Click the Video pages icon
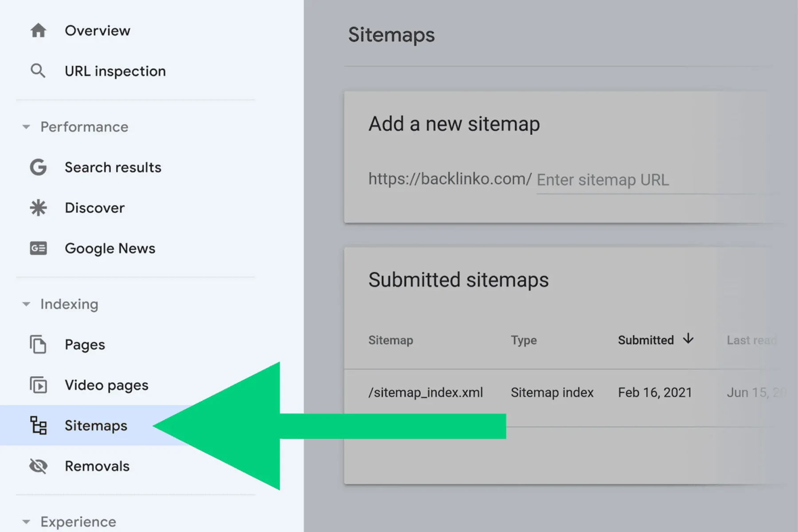Screen dimensions: 798x532 coord(38,385)
